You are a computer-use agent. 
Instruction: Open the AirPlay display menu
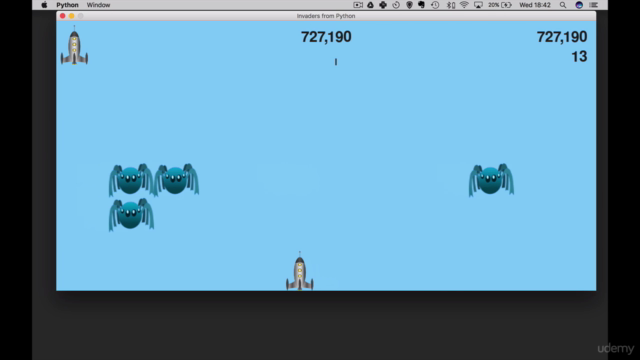(478, 5)
